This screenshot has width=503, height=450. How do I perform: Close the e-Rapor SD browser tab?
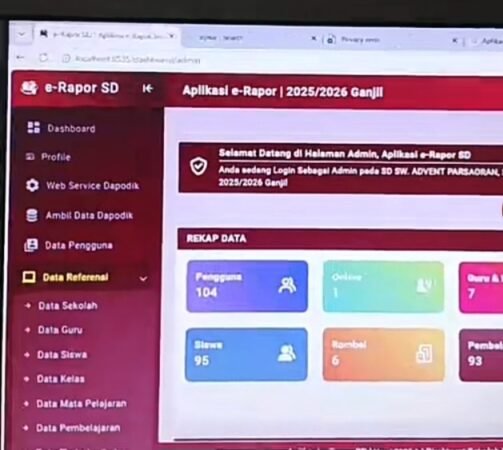172,36
